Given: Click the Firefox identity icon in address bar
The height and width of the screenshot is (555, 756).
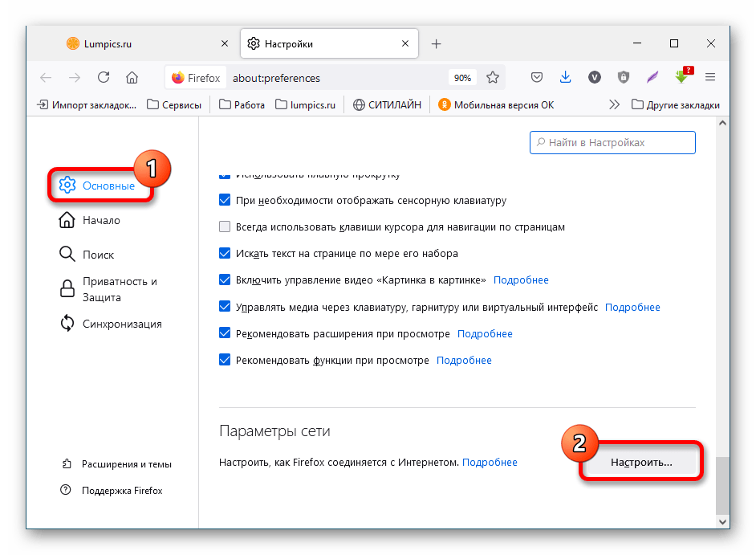Looking at the screenshot, I should pyautogui.click(x=196, y=78).
